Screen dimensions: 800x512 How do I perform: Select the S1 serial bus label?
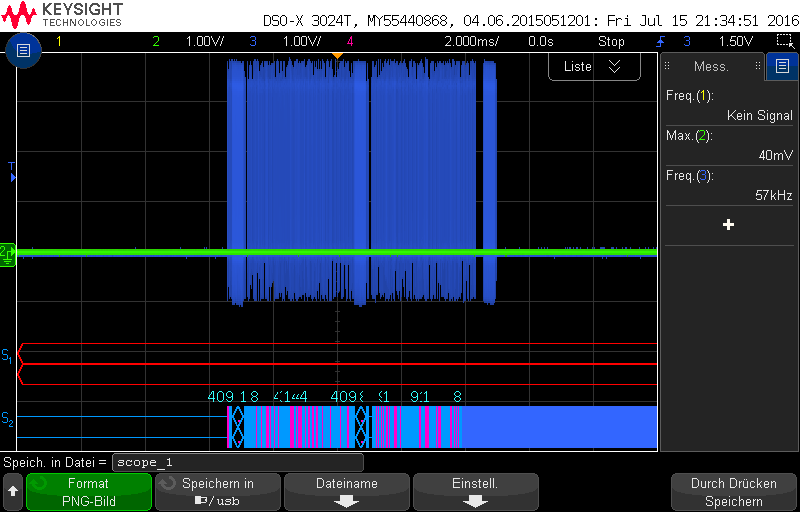[x=7, y=357]
